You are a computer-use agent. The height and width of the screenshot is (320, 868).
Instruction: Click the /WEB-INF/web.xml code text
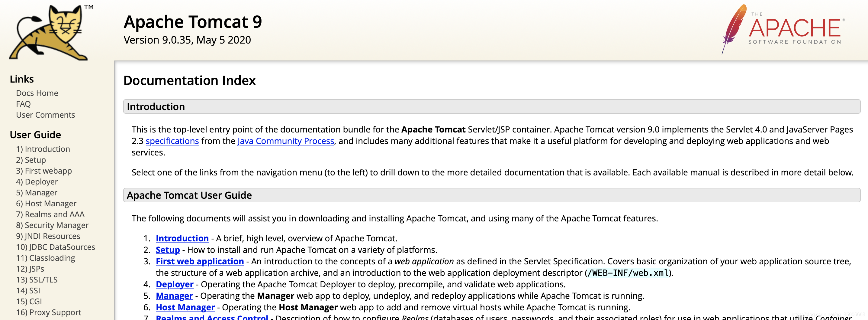coord(628,273)
